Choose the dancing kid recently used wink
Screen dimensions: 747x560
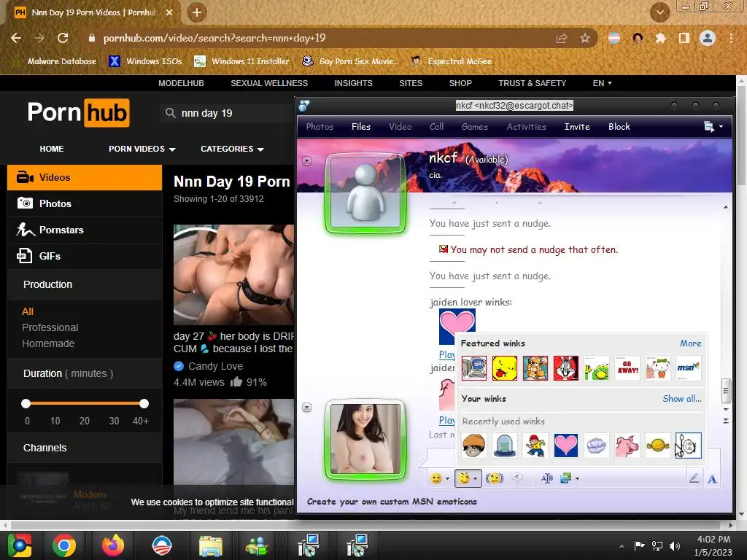(535, 446)
